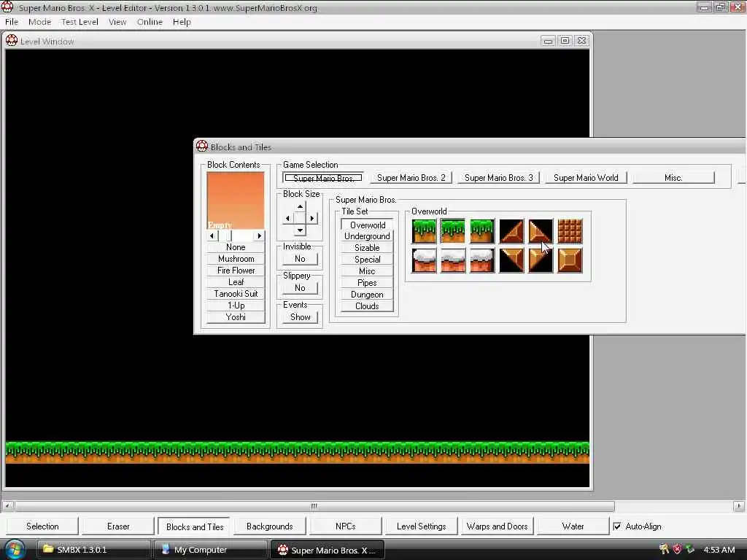Decrease block size with the down arrow
Screen dimensions: 747x560
pyautogui.click(x=300, y=230)
